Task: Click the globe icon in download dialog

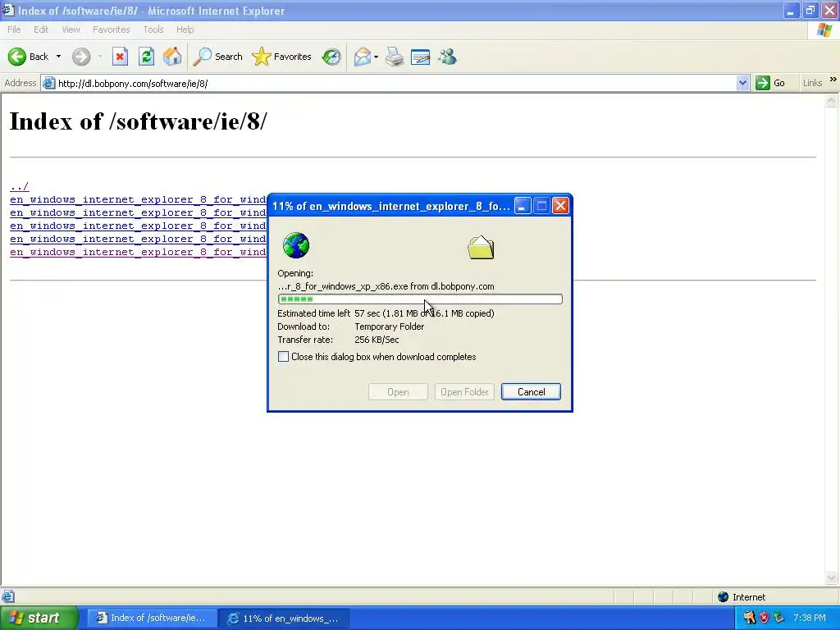Action: tap(296, 245)
